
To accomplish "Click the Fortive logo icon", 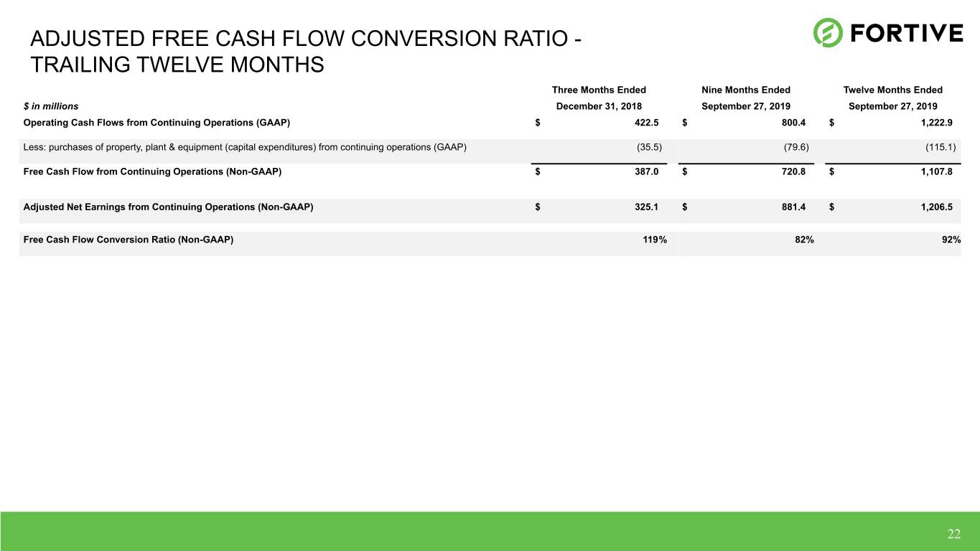I will point(828,33).
